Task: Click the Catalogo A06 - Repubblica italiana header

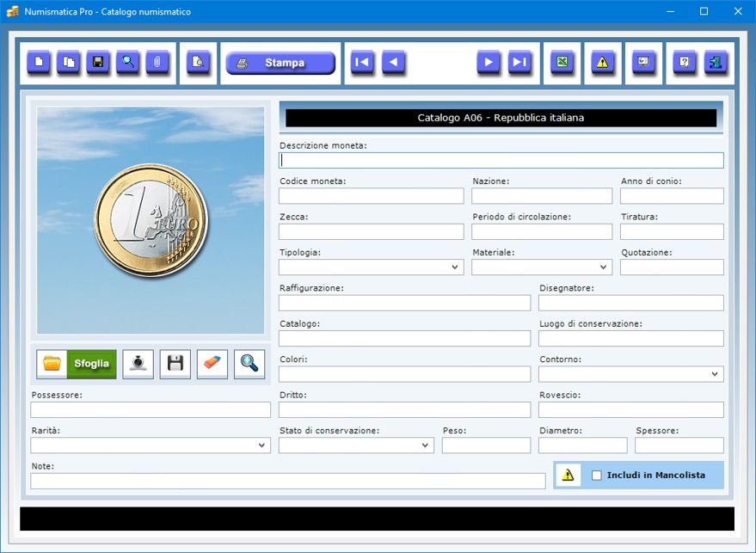Action: (x=501, y=118)
